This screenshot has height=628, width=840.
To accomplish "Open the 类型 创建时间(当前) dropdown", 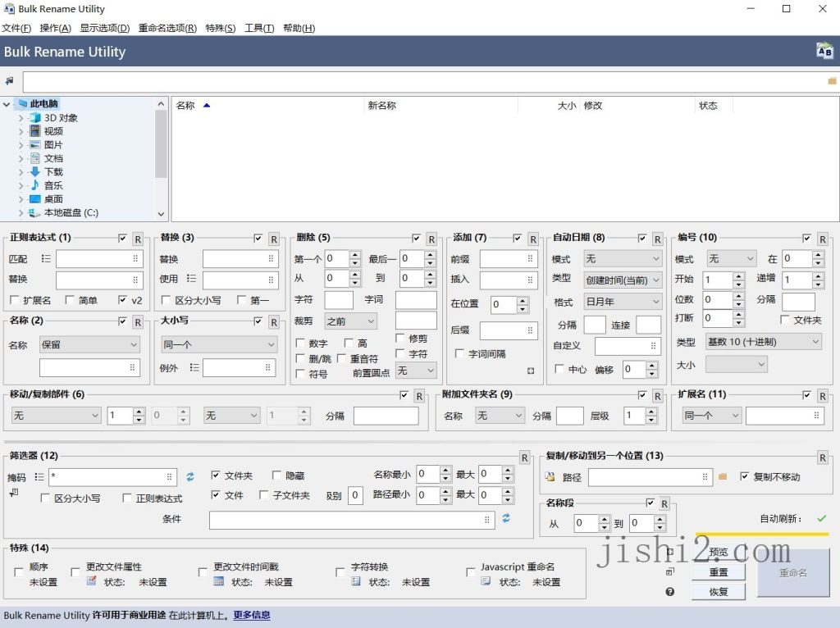I will point(623,280).
